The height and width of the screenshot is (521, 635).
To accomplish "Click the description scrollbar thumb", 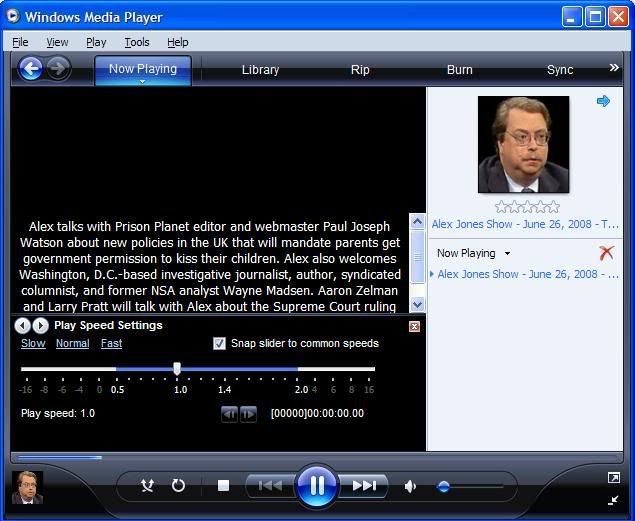I will [417, 257].
